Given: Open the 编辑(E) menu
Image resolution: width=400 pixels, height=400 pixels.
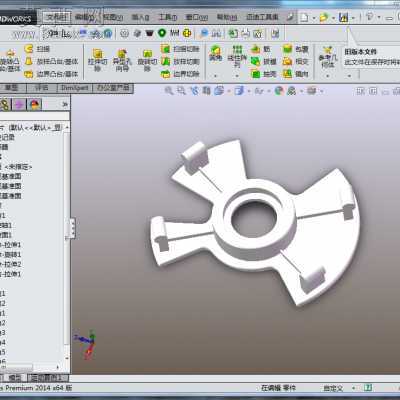Looking at the screenshot, I should tap(85, 17).
